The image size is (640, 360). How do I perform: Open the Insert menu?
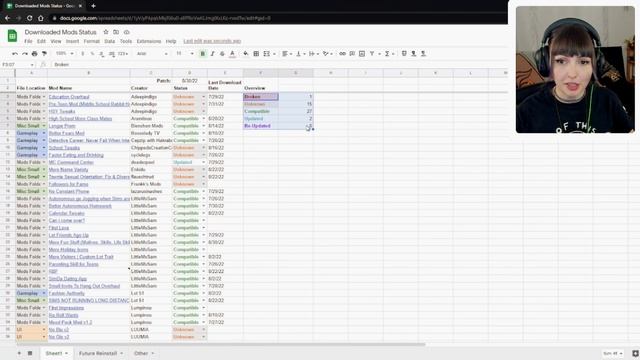72,41
